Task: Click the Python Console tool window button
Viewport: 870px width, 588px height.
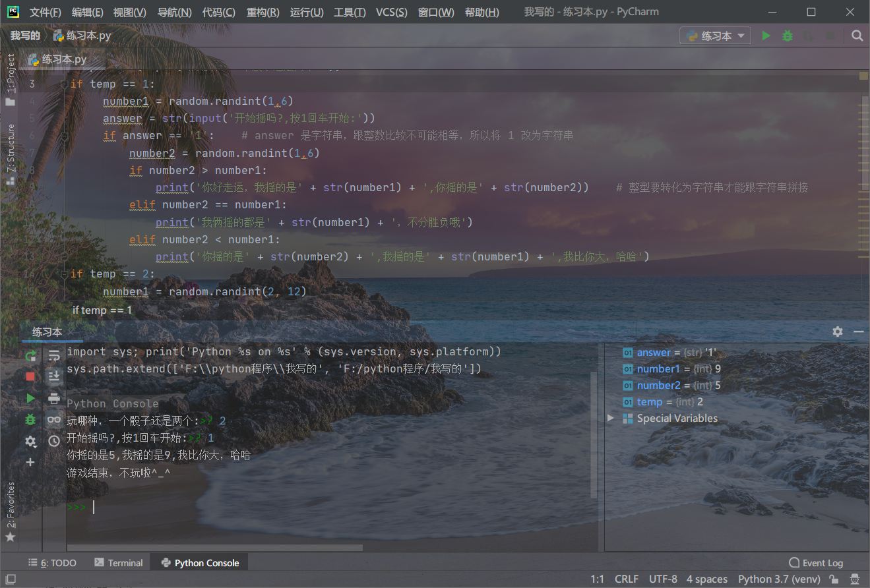Action: pos(200,563)
